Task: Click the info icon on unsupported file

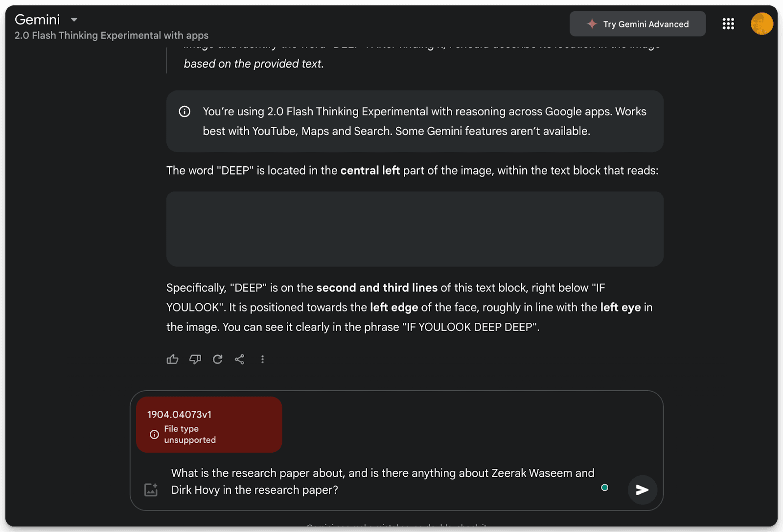Action: 154,434
